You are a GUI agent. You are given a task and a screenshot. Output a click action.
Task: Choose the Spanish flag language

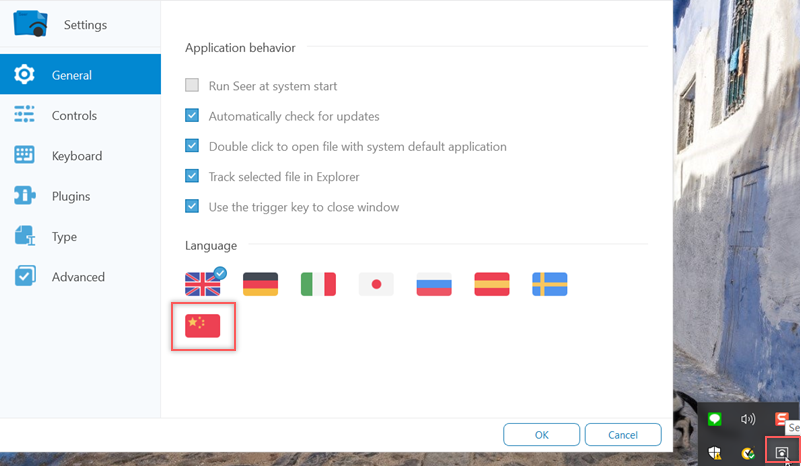click(491, 284)
